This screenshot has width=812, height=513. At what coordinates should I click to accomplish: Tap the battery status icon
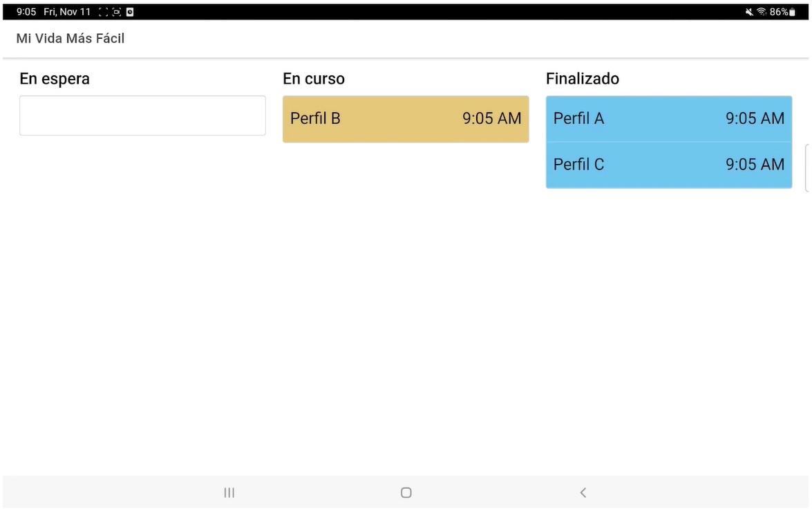(x=792, y=12)
